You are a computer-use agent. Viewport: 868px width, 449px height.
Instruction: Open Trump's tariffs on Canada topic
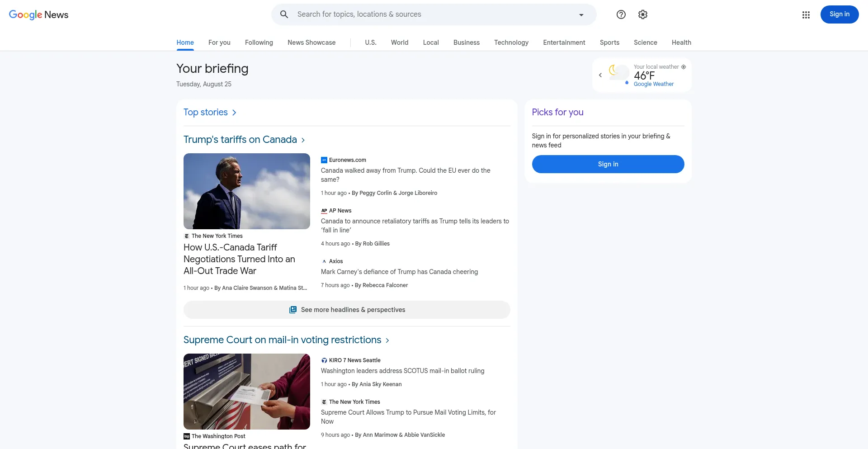(240, 140)
